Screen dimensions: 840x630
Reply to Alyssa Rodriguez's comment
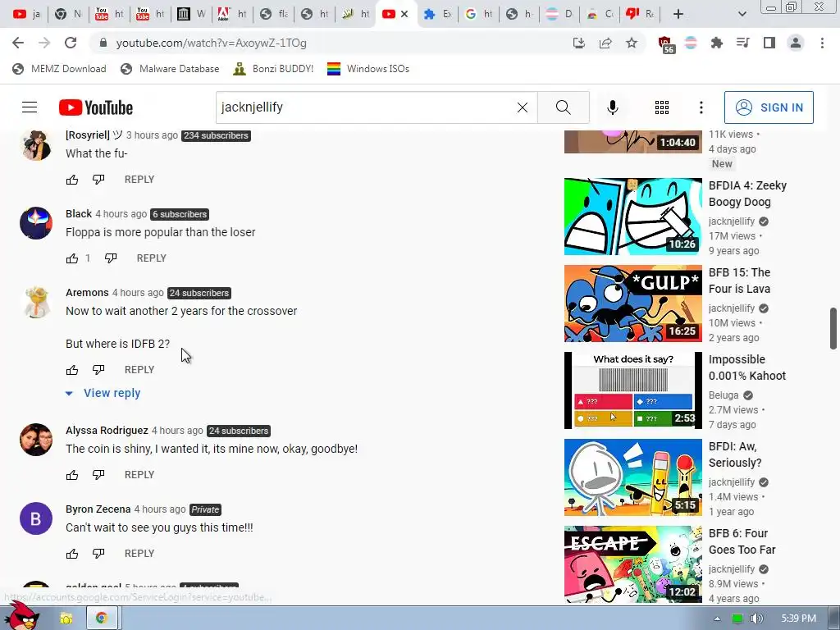click(x=139, y=475)
